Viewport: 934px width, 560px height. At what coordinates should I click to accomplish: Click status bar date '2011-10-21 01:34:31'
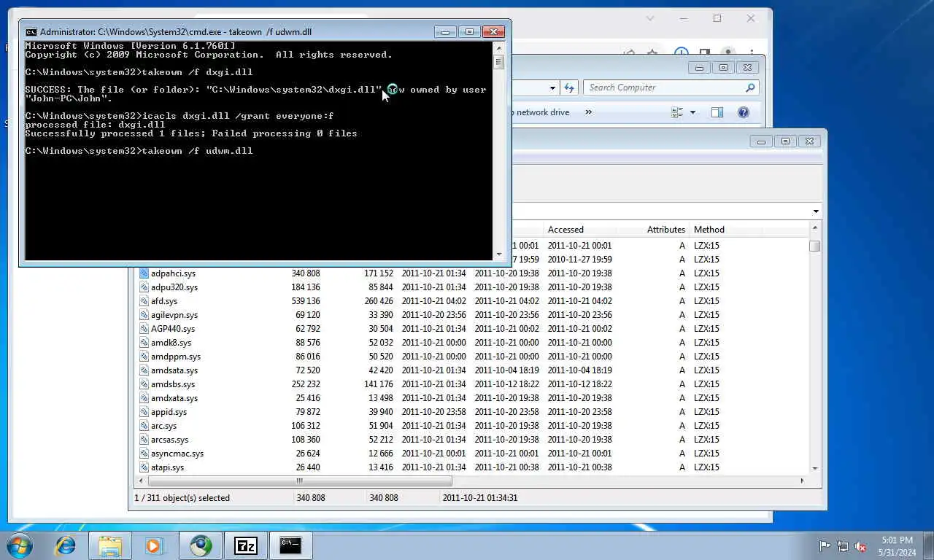point(479,498)
